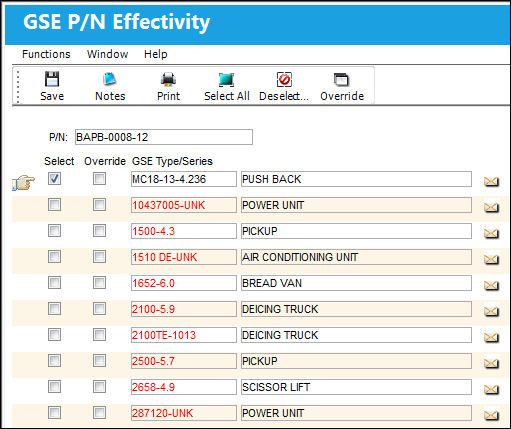Check Select for 287120-UNK
511x429 pixels.
pos(54,413)
